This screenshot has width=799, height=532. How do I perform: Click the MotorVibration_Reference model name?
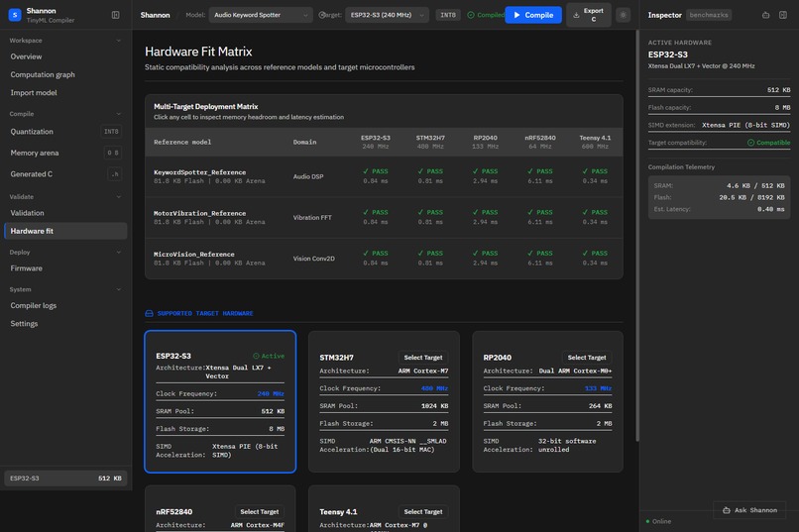pos(200,213)
